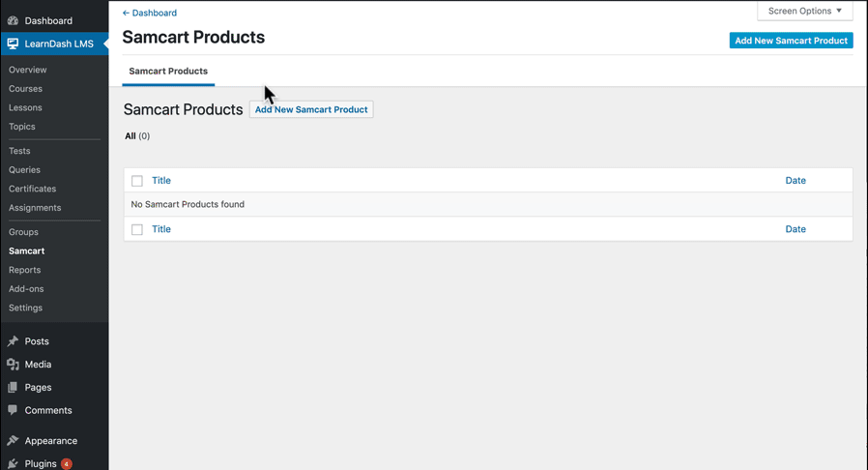This screenshot has width=868, height=470.
Task: Click the Appearance brush icon
Action: (x=13, y=441)
